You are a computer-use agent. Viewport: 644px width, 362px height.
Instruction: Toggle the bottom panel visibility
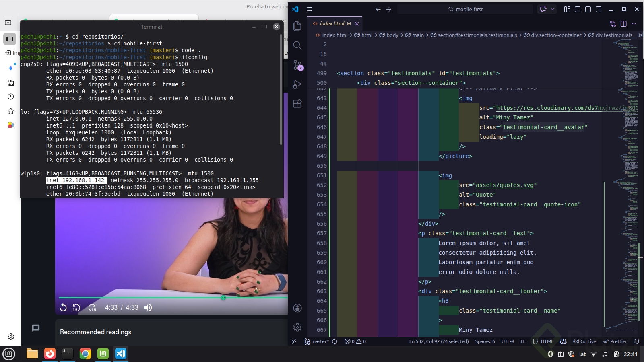coord(588,9)
